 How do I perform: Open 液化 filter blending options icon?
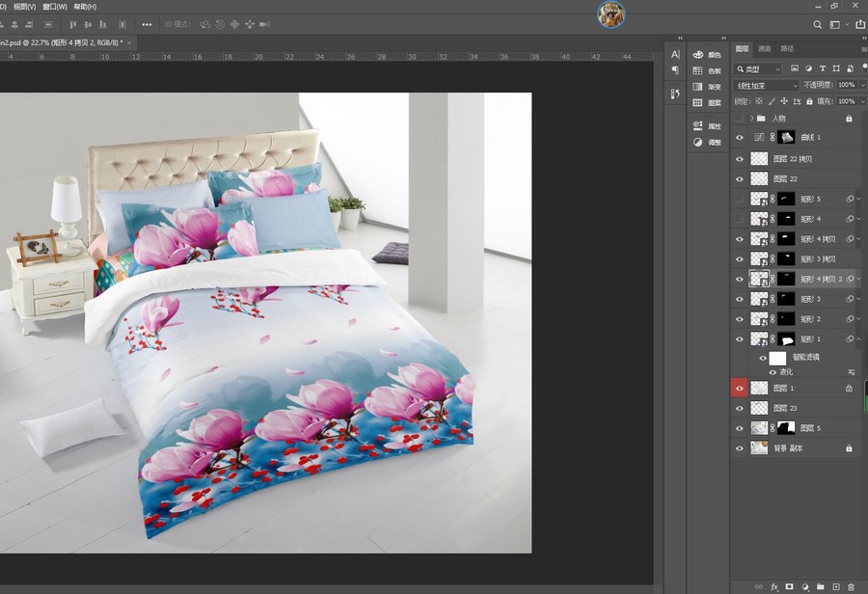[x=851, y=372]
